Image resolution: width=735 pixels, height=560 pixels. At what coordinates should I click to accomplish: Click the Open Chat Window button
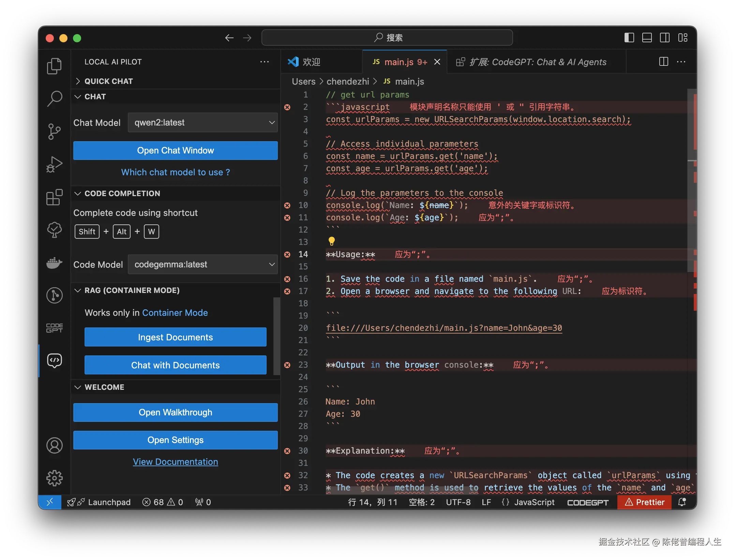tap(175, 150)
